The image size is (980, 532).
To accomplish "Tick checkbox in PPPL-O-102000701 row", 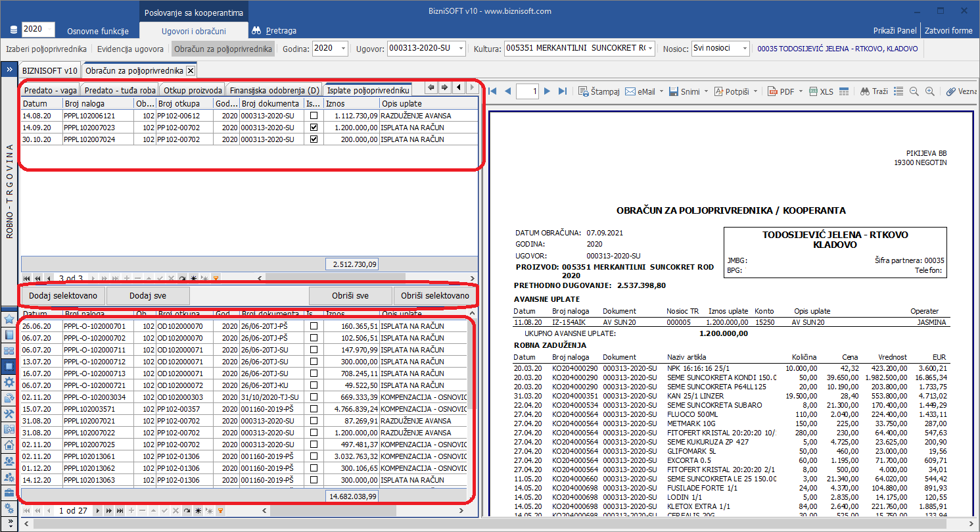I will click(x=314, y=326).
